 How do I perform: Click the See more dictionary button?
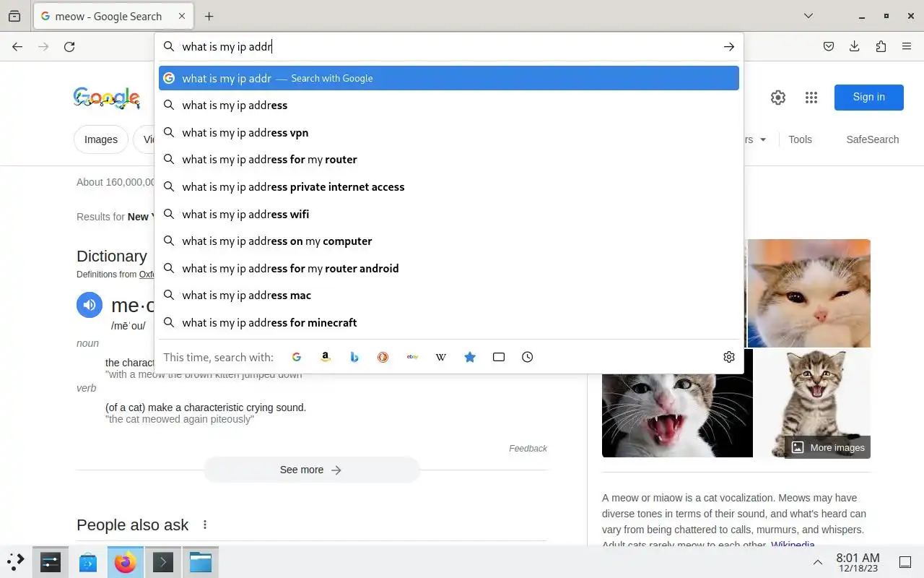click(x=311, y=470)
